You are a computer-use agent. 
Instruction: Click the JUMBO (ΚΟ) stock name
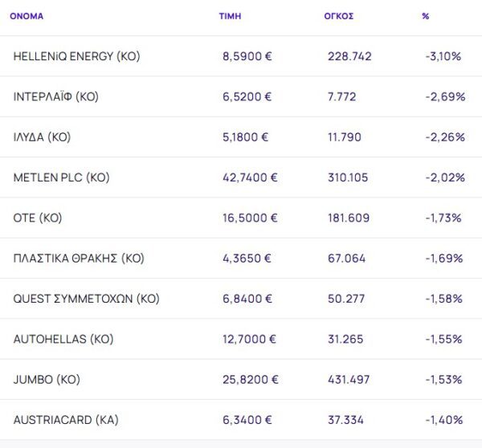pos(47,379)
